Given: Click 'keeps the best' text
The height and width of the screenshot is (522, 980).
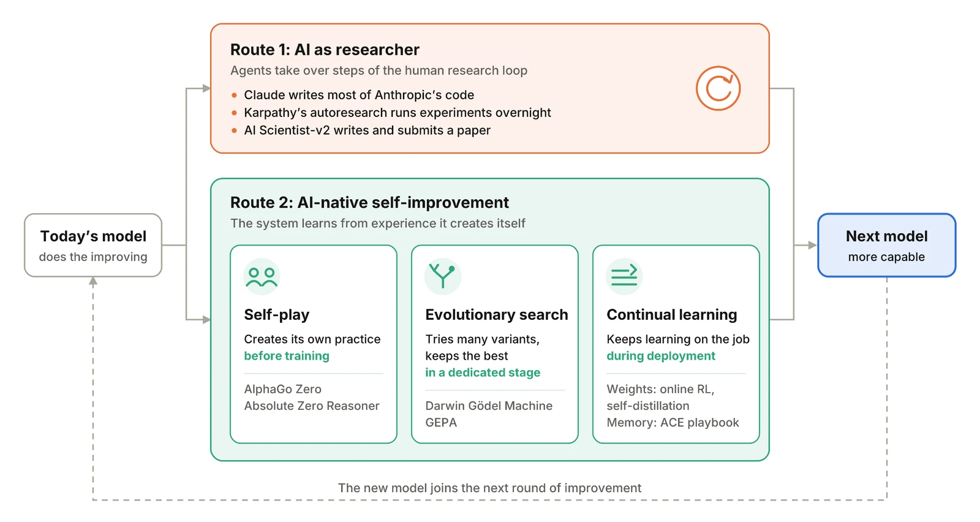Looking at the screenshot, I should (467, 356).
